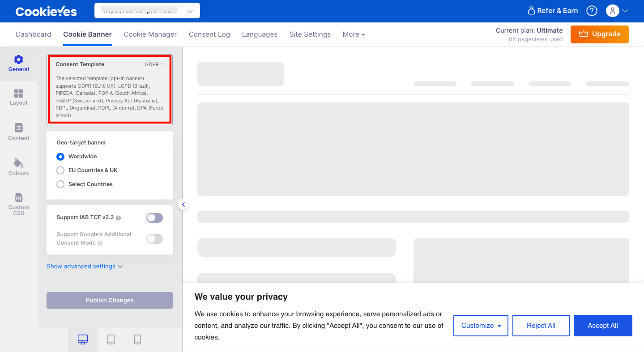Select Worldwide geo-target option
Viewport: 644px width, 352px height.
[60, 157]
